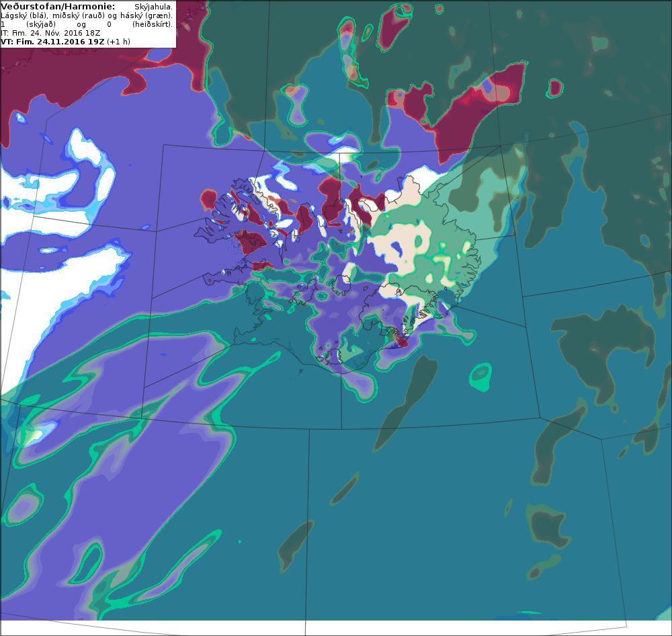
Task: Click the 'Veðurstofan/Harmonie:' title text
Action: [x=58, y=7]
